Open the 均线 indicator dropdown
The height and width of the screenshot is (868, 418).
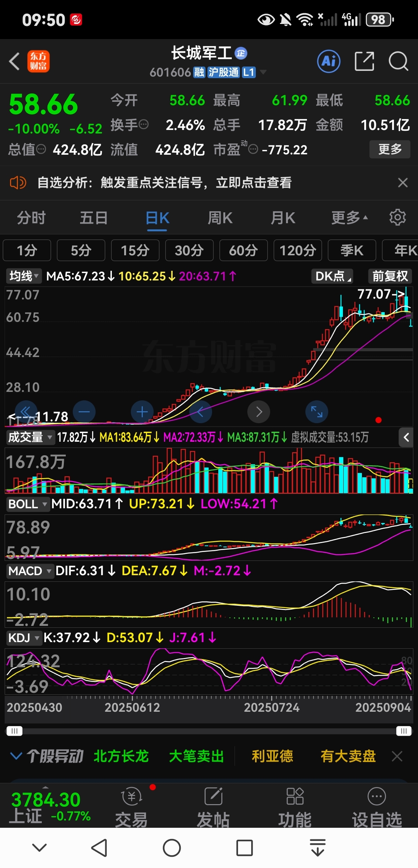24,276
